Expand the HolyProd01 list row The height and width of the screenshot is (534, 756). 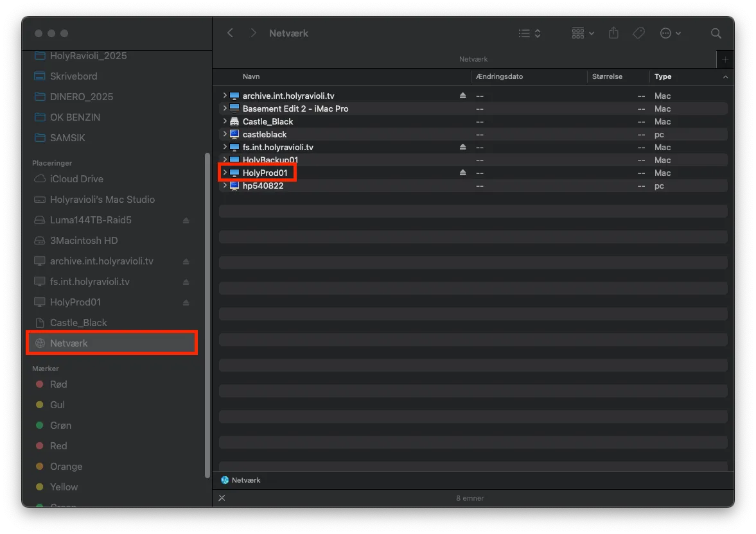click(x=225, y=173)
